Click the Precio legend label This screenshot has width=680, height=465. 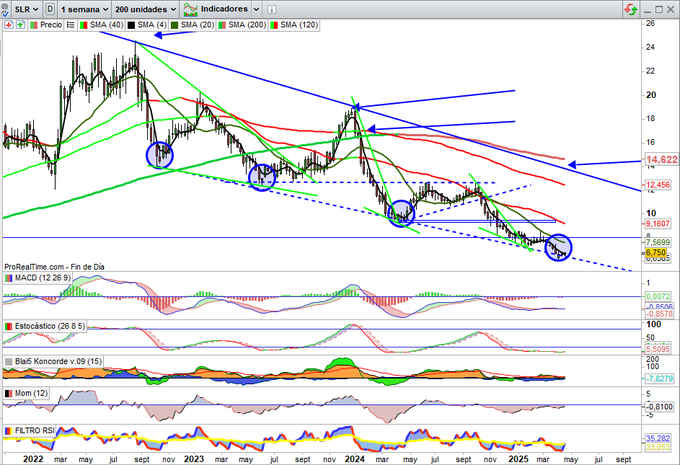51,25
